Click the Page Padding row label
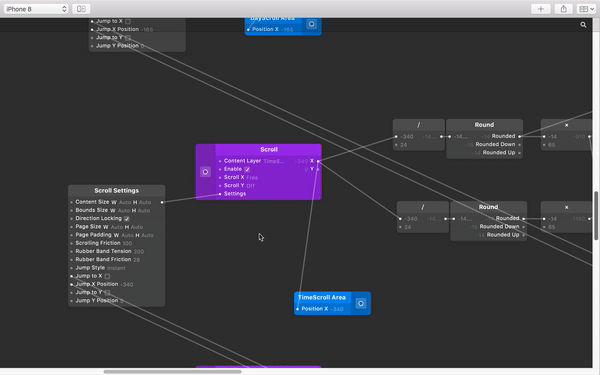 [x=93, y=235]
